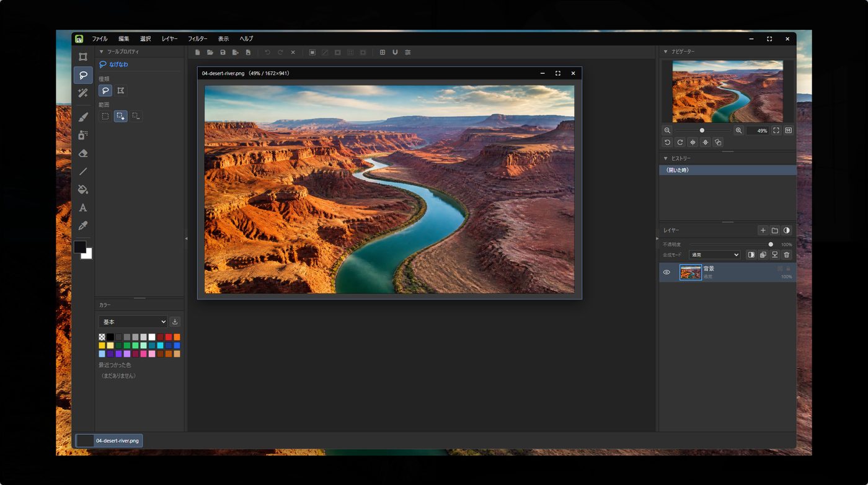Choose the freehand lasso type under 種類
Viewport: 868px width, 485px height.
(105, 91)
